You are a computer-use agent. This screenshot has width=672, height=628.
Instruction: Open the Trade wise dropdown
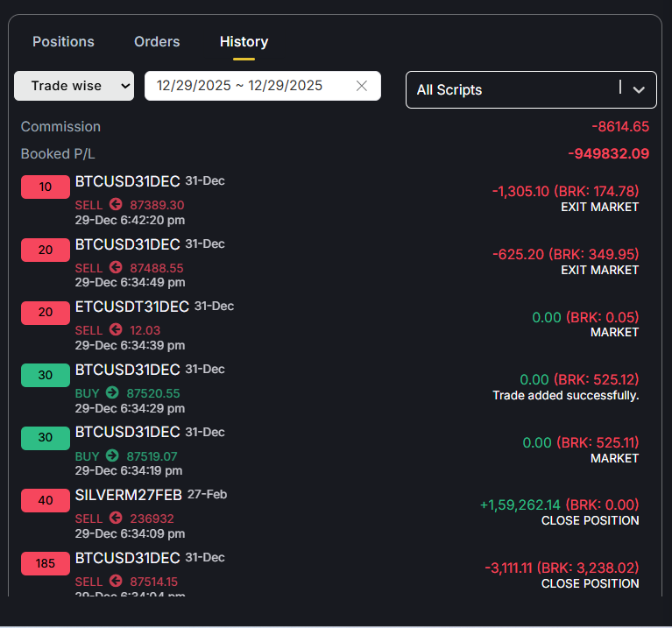click(x=74, y=86)
